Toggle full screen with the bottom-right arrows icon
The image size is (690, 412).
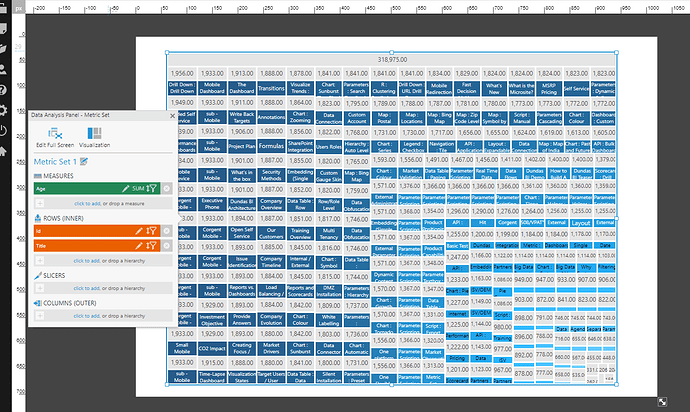(x=662, y=401)
